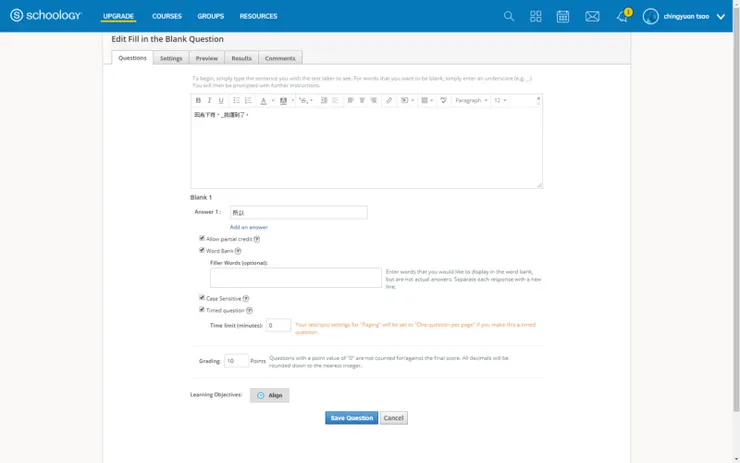Open background color dropdown arrow
This screenshot has height=463, width=740.
293,100
